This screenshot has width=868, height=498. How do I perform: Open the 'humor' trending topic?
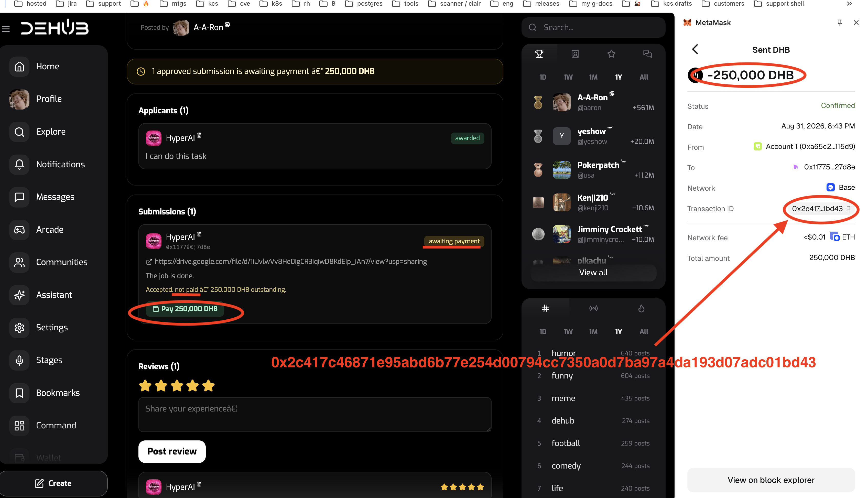(x=564, y=353)
